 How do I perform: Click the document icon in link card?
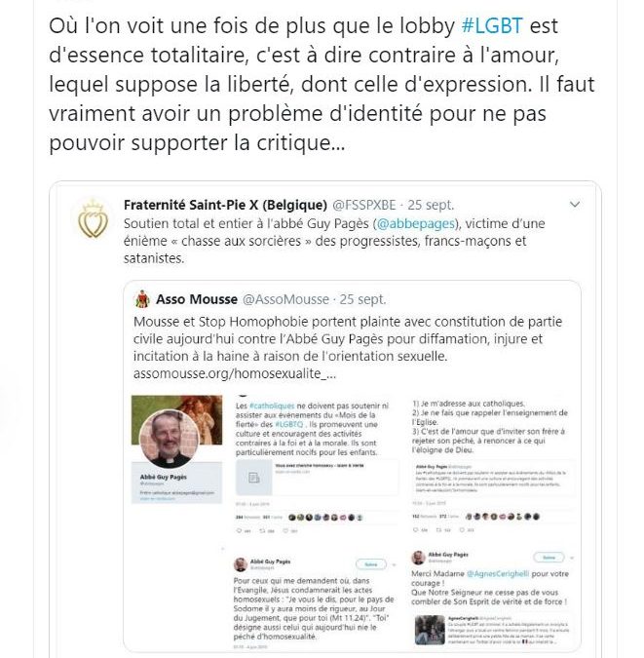(x=254, y=478)
